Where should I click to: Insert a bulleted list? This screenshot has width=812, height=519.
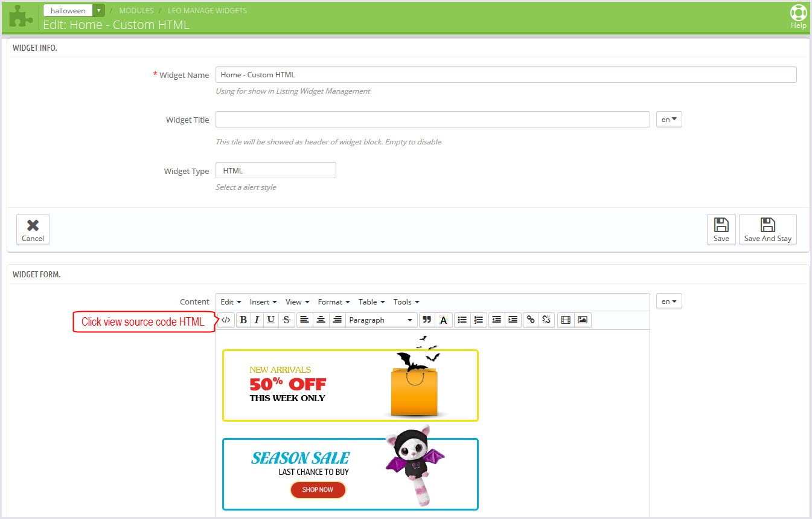[x=462, y=320]
